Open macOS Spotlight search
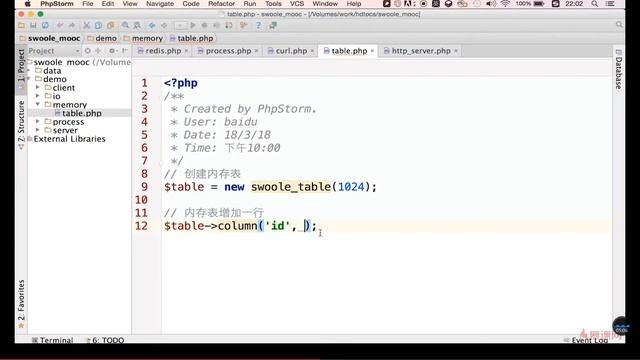 click(595, 4)
